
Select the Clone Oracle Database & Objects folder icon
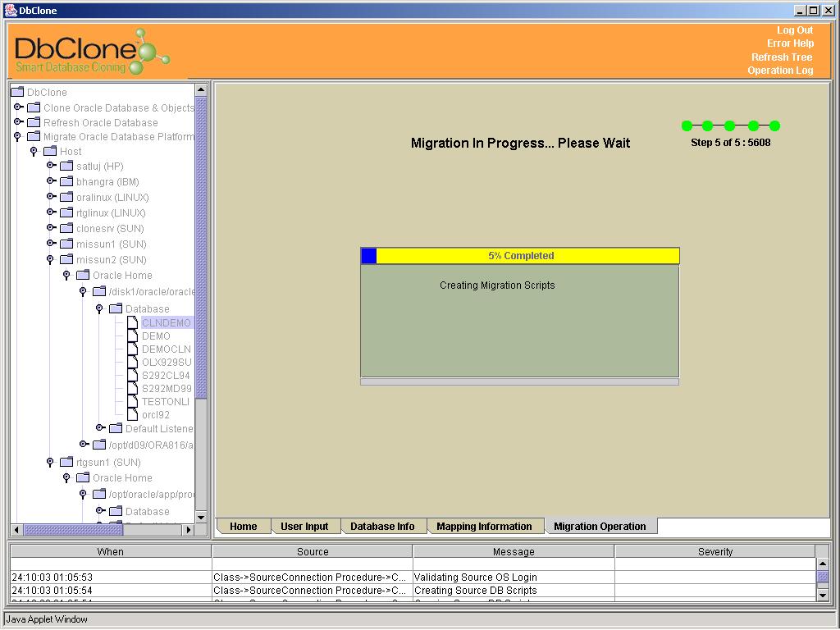pos(34,107)
